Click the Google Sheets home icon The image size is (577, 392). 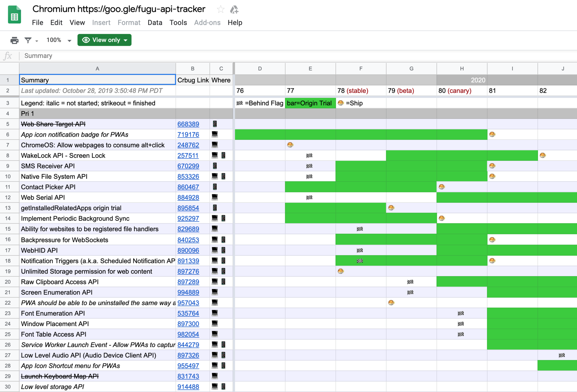[x=14, y=15]
